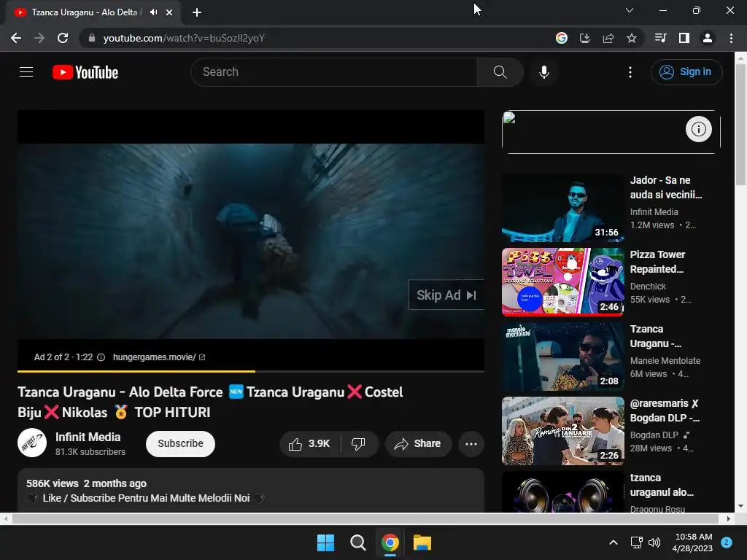Click the yellow ad progress bar
The width and height of the screenshot is (747, 560).
coord(136,371)
